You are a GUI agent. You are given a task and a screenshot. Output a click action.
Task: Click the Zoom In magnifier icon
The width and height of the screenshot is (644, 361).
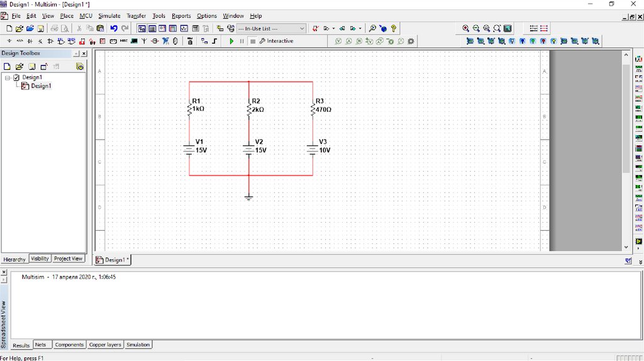465,28
